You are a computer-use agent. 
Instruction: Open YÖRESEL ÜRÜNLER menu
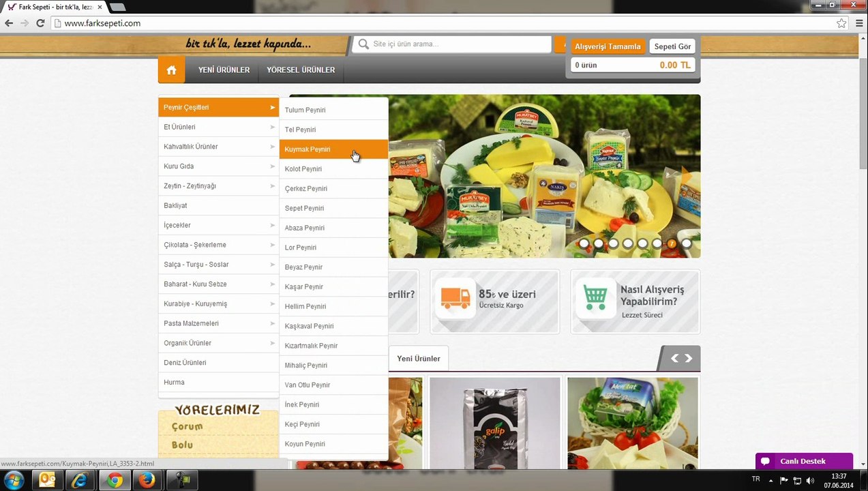coord(301,70)
